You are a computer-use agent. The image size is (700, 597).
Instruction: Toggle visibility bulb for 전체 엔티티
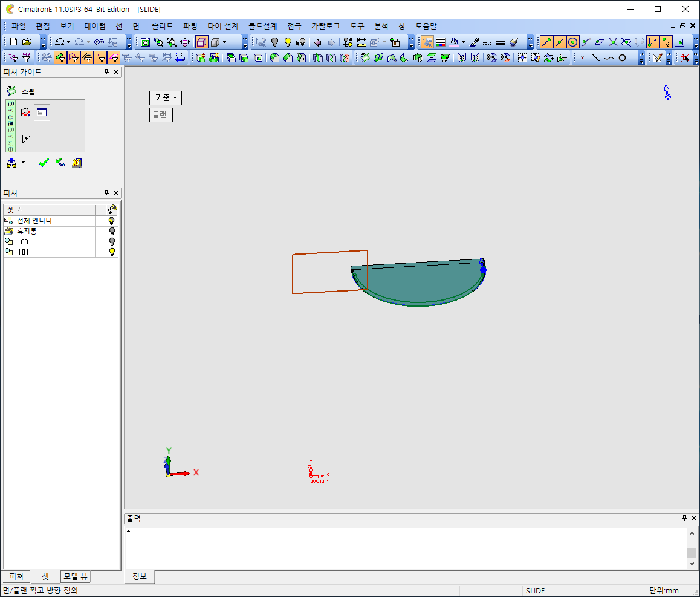112,221
